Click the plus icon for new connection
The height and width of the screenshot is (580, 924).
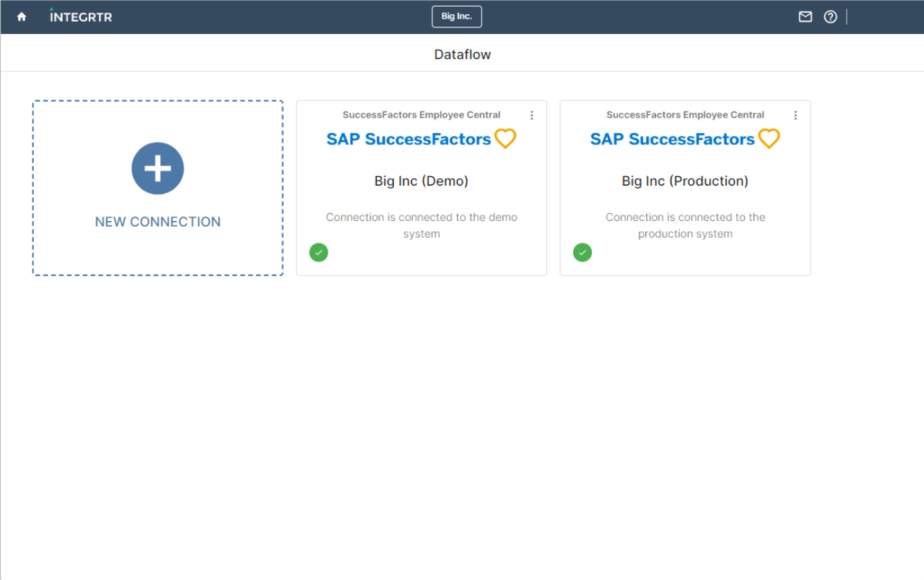(157, 168)
